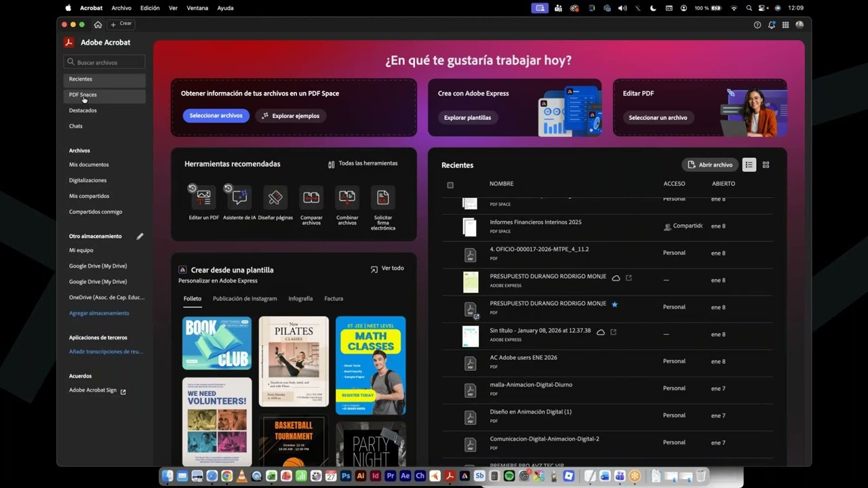The width and height of the screenshot is (868, 488).
Task: Select the Book Club template thumbnail
Action: click(217, 343)
